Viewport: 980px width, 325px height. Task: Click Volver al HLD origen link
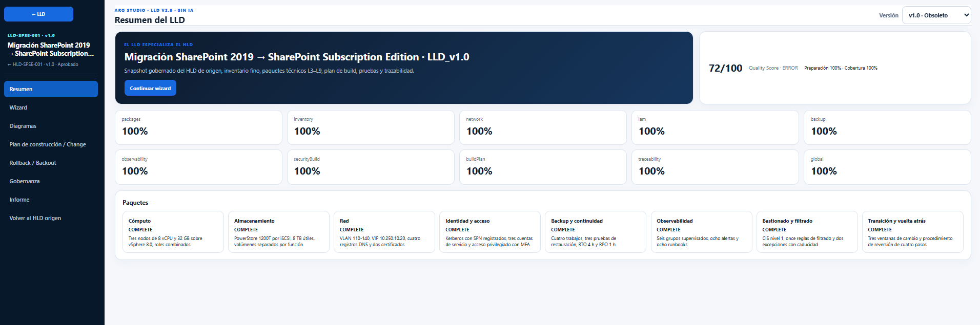point(51,218)
